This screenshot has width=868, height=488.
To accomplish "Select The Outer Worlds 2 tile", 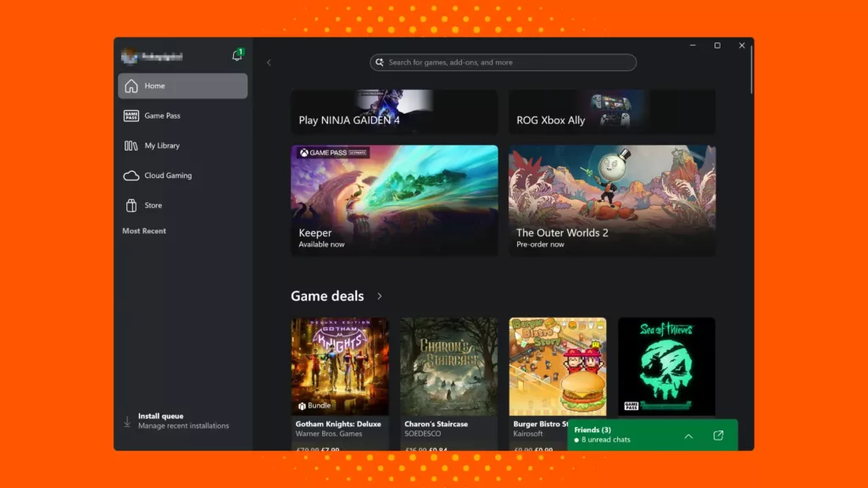I will (x=612, y=199).
